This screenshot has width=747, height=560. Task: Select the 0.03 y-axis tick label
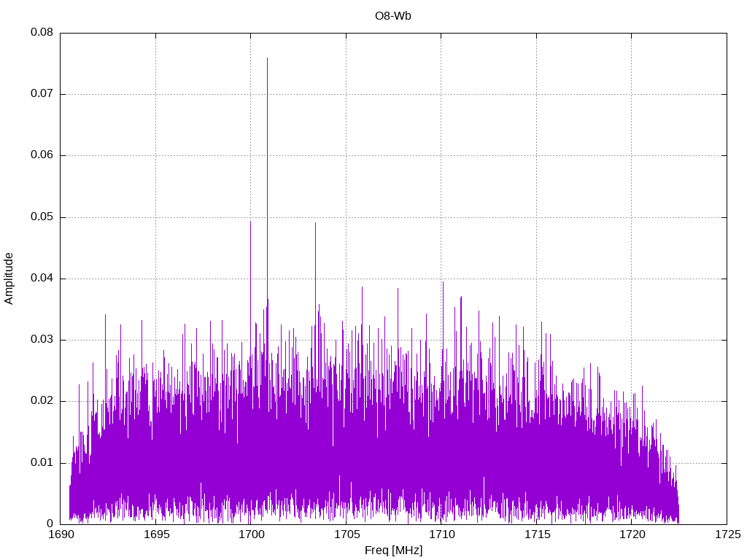(x=42, y=340)
